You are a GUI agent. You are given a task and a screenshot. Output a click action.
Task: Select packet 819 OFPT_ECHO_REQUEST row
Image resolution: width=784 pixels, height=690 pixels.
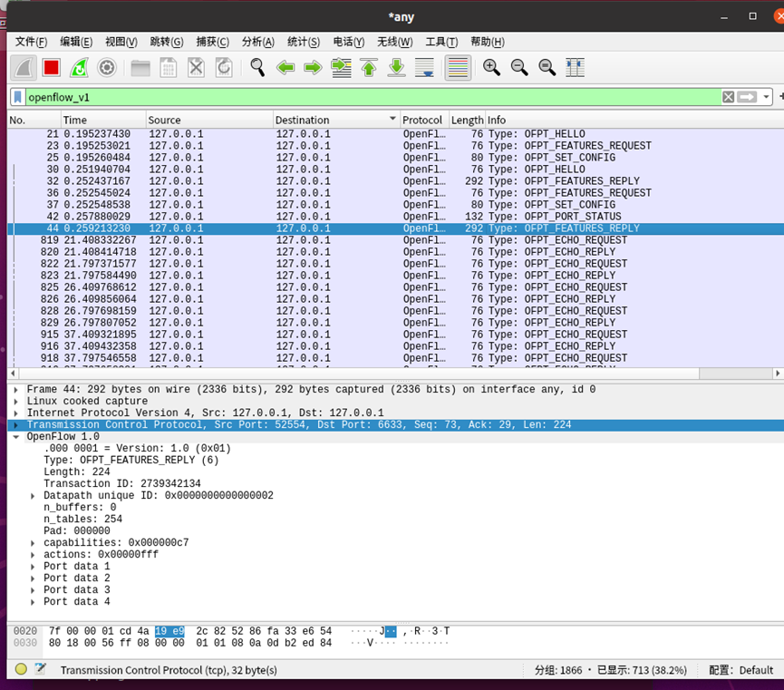point(395,240)
